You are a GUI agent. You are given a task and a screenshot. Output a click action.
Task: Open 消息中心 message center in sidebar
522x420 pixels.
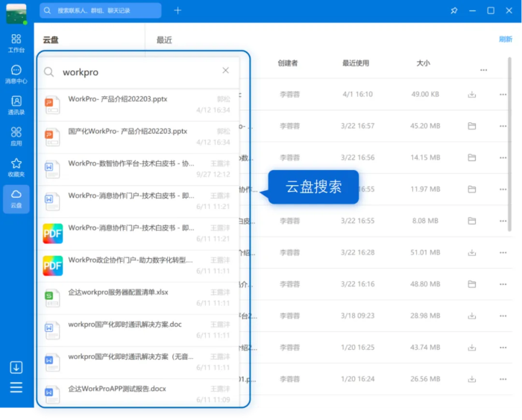click(x=16, y=75)
